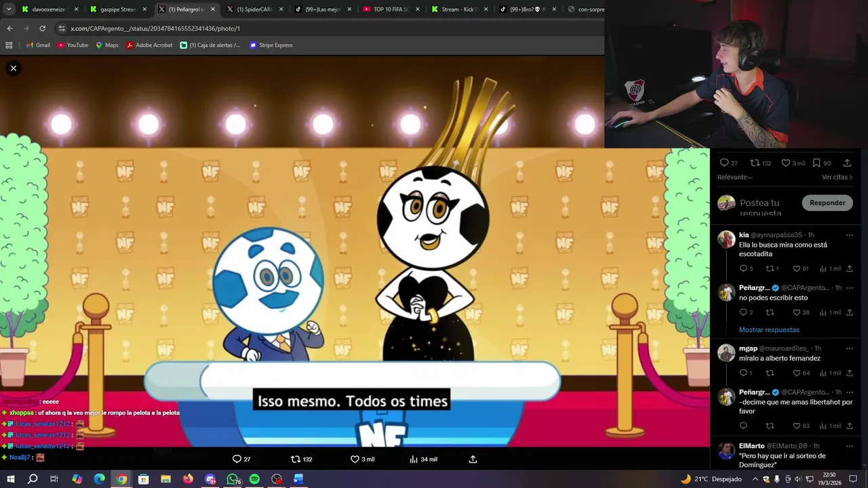Close the Peñargrol tab
The image size is (868, 488).
[x=213, y=9]
